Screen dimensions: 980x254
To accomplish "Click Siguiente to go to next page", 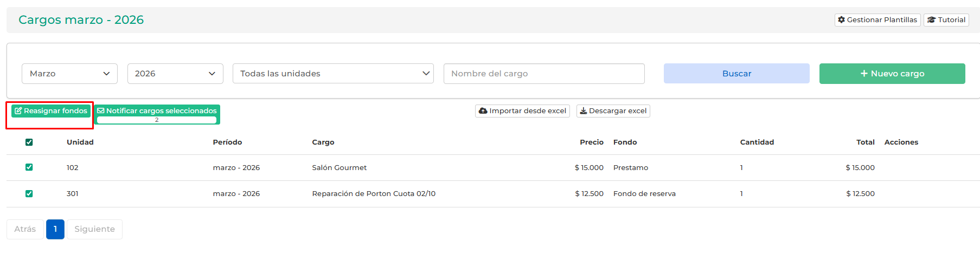I will (x=94, y=229).
